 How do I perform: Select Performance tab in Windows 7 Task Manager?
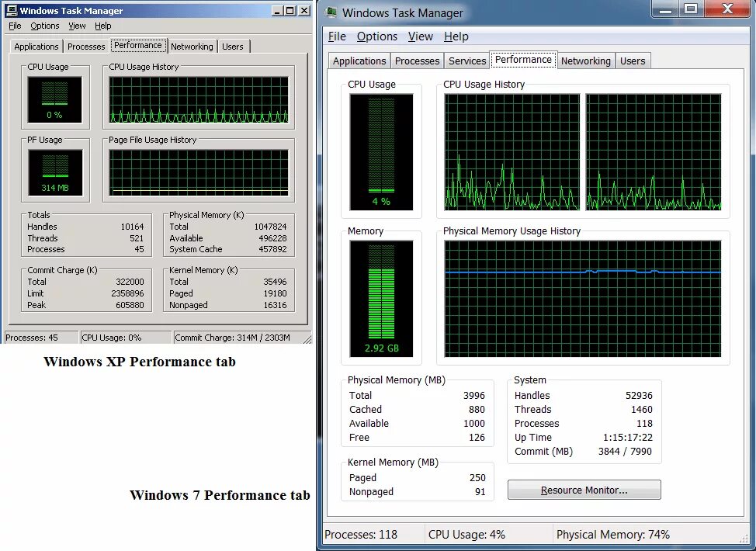(523, 60)
